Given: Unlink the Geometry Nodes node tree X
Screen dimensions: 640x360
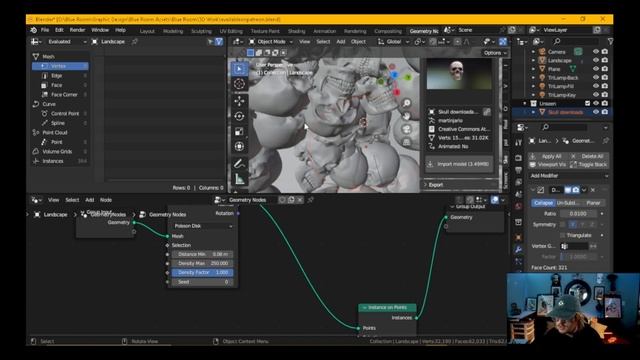Looking at the screenshot, I should point(300,200).
